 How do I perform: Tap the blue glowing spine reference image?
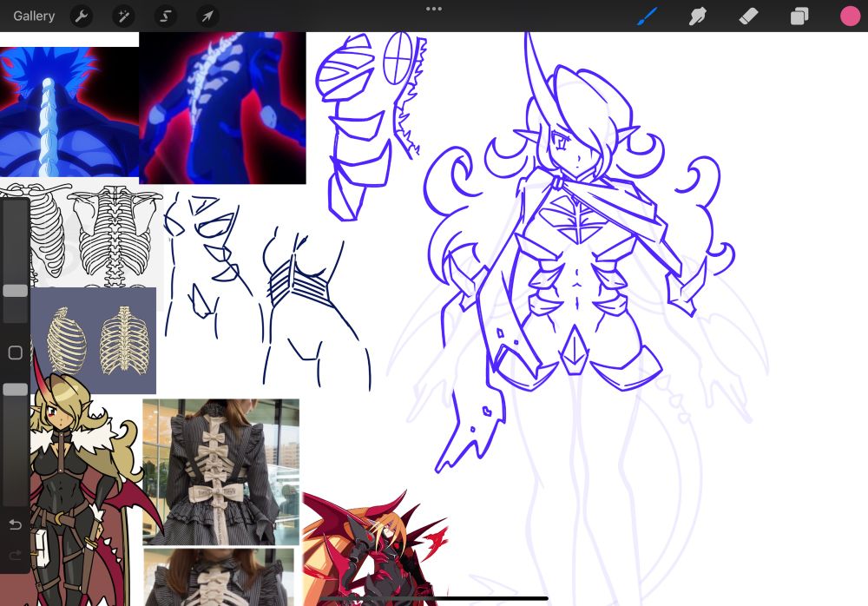pos(69,112)
